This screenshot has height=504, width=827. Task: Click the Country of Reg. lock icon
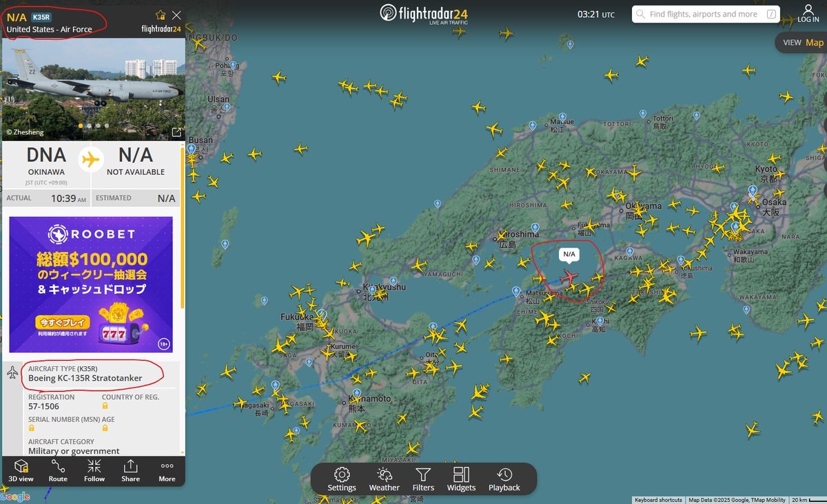point(105,406)
